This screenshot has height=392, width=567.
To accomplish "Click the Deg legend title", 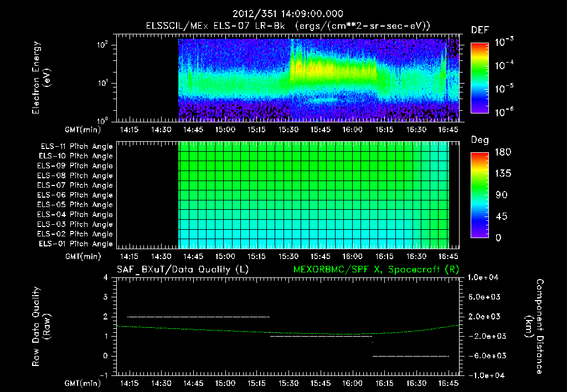I will [x=480, y=140].
